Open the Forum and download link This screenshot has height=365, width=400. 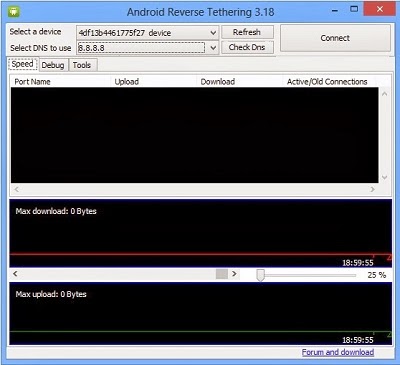click(338, 352)
